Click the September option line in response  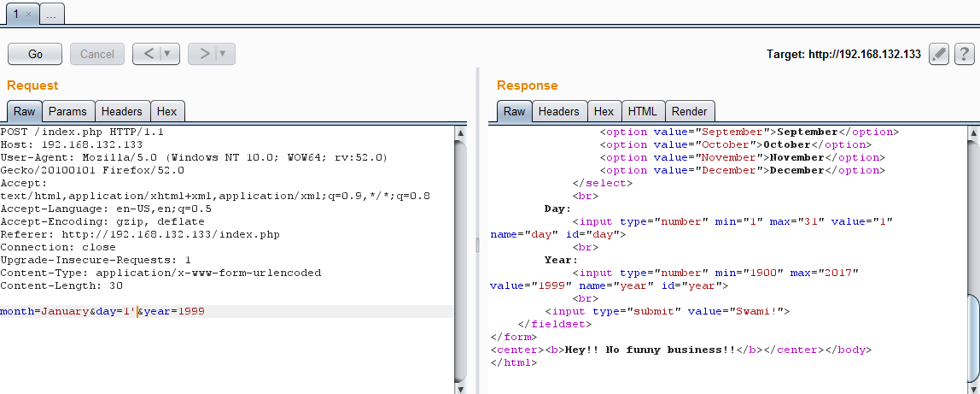point(750,132)
